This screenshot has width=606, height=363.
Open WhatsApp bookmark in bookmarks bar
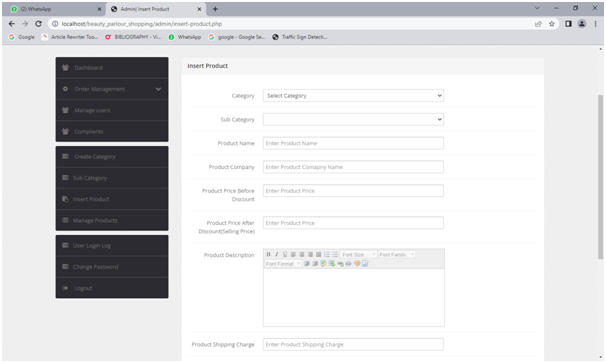[x=185, y=37]
